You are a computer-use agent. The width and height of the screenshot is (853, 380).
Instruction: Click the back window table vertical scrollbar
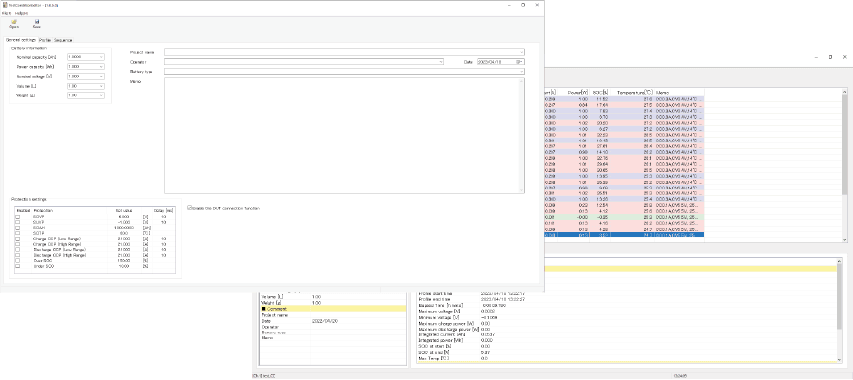(x=844, y=144)
